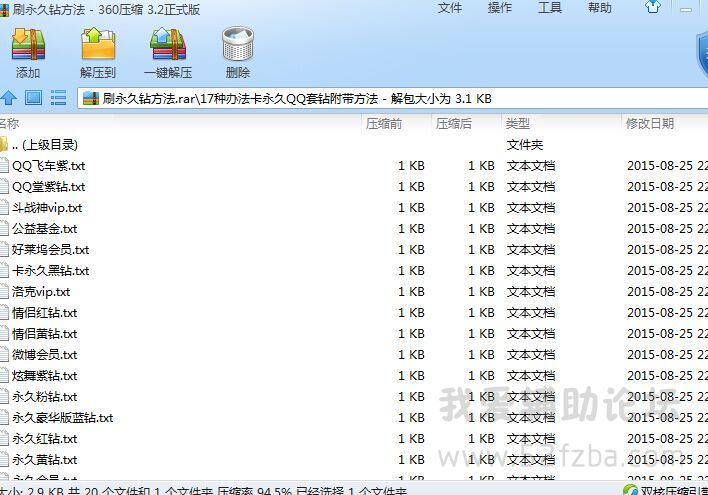708x495 pixels.
Task: Click the 添加 (Add) toolbar icon
Action: (28, 44)
